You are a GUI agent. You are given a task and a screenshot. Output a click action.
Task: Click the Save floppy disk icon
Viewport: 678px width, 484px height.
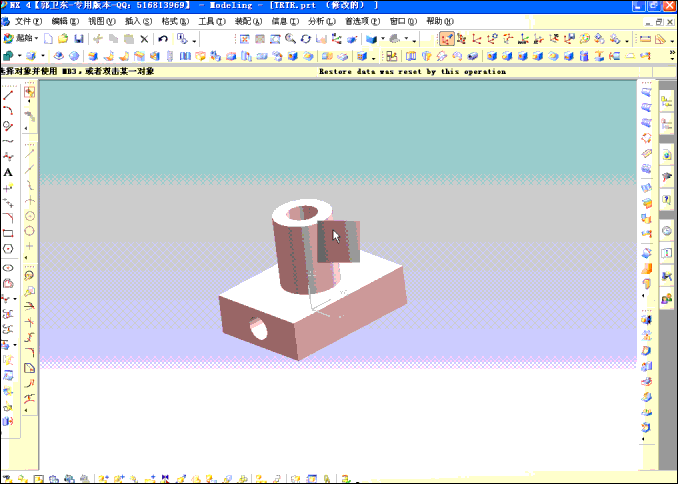pos(79,39)
